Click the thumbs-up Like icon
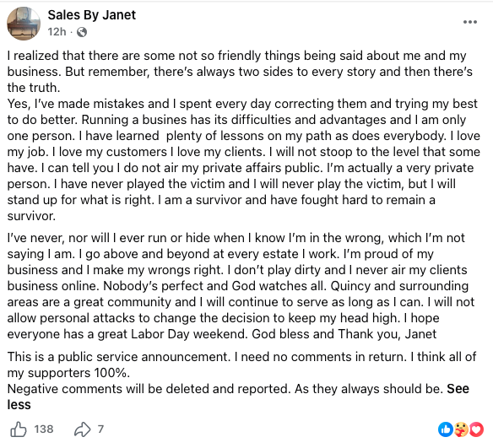 coord(19,429)
